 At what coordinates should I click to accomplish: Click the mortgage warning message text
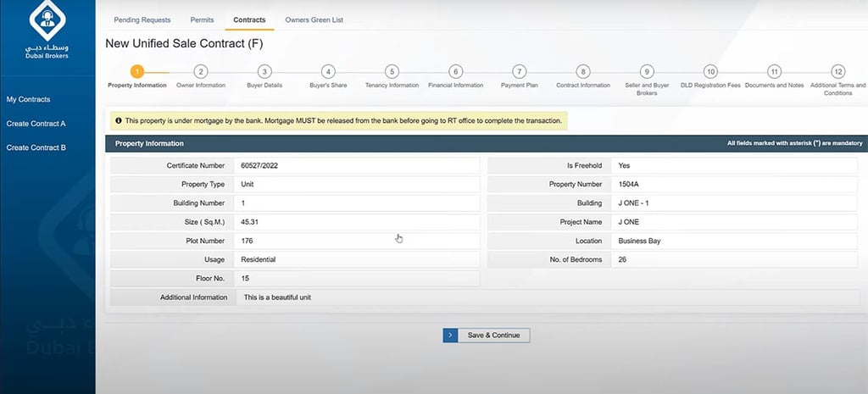pyautogui.click(x=343, y=120)
